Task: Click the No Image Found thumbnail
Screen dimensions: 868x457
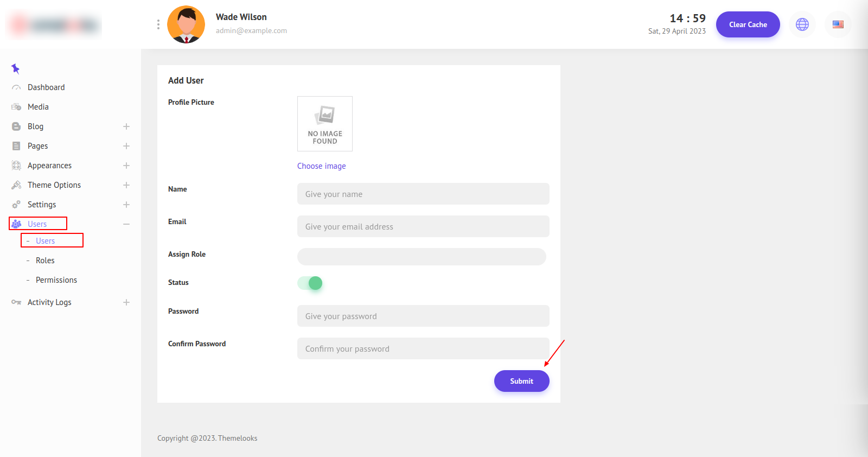Action: pyautogui.click(x=325, y=124)
